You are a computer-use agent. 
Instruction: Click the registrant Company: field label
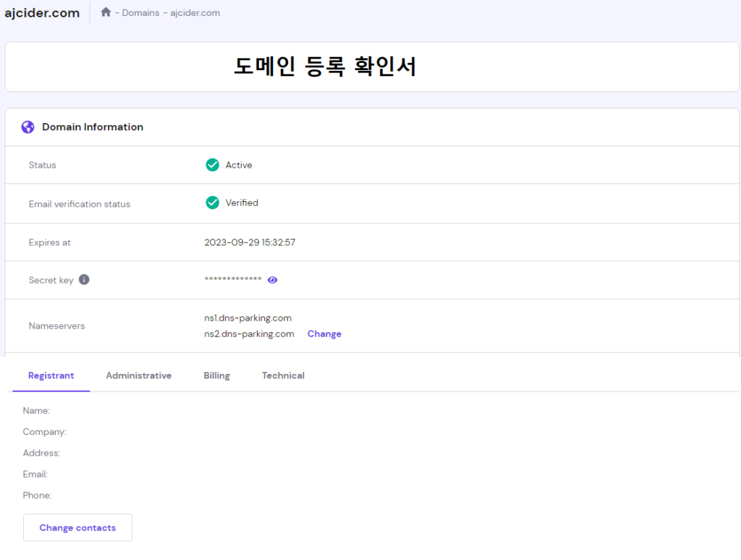click(x=44, y=432)
